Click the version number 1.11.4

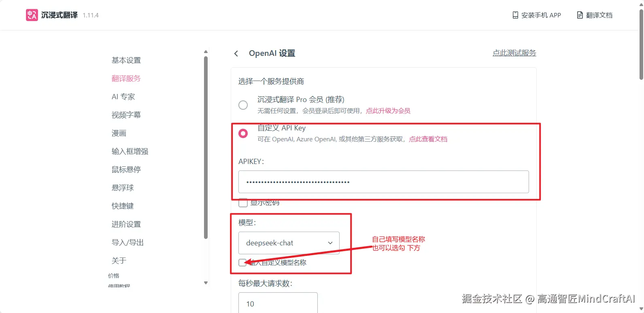91,15
